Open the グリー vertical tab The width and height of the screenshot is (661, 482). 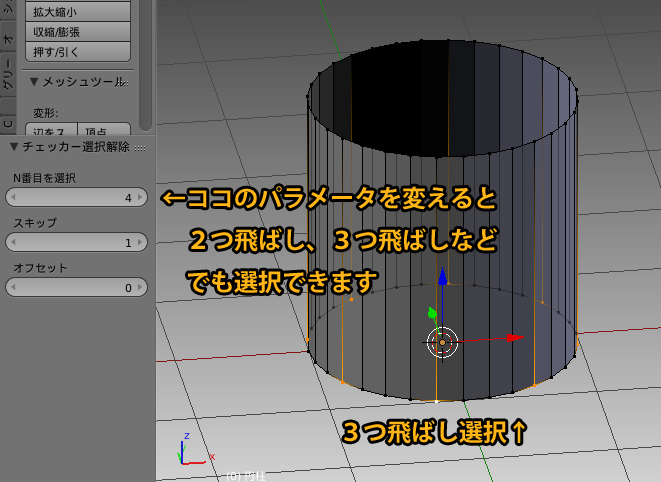8,74
